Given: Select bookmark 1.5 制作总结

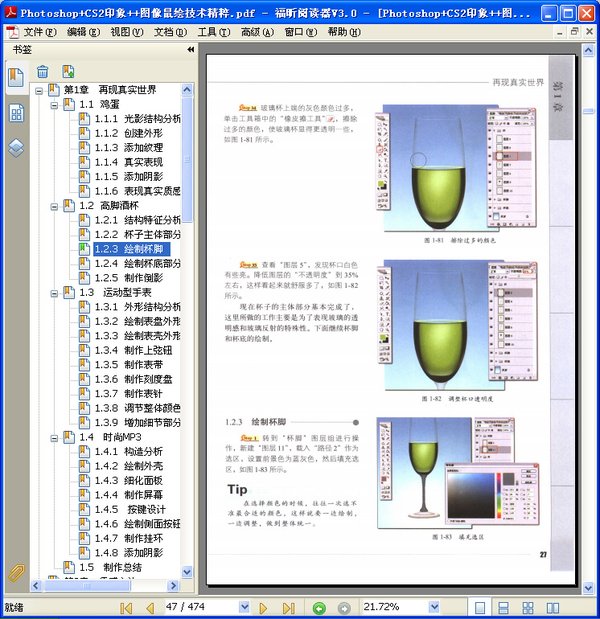Looking at the screenshot, I should [x=111, y=567].
